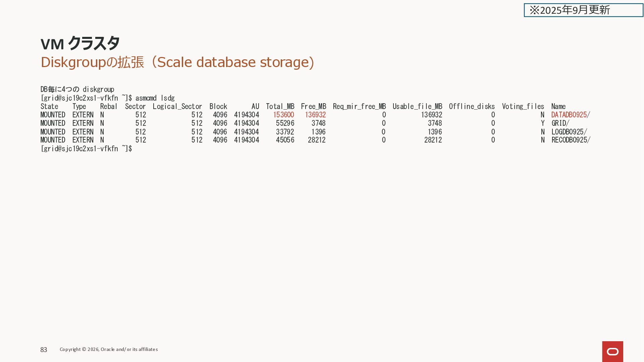
Task: Select the LOGDB0925/ diskgroup name
Action: [569, 132]
